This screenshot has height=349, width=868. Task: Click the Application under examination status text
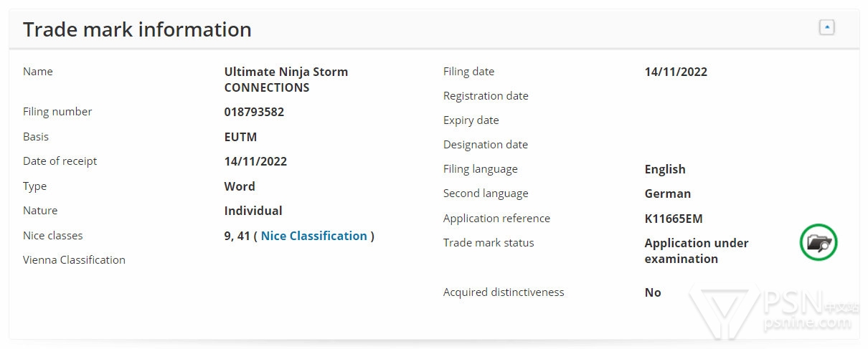point(696,251)
